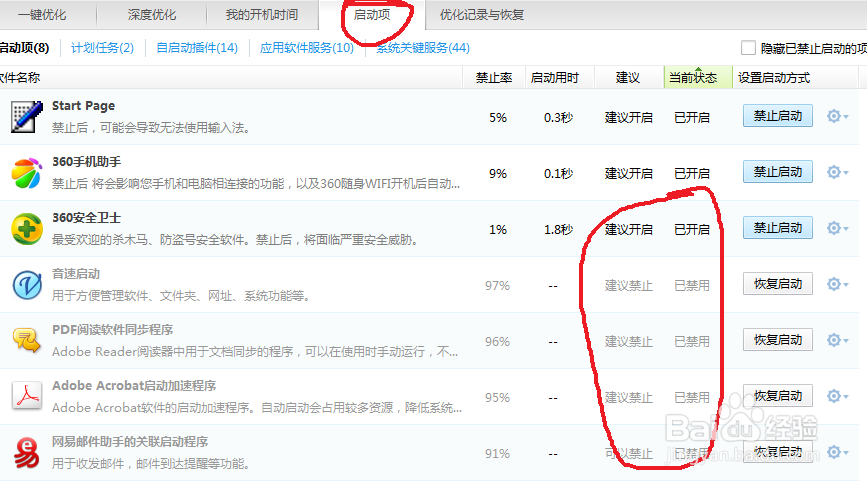The width and height of the screenshot is (867, 485).
Task: Click the Start Page notepad icon
Action: 27,117
